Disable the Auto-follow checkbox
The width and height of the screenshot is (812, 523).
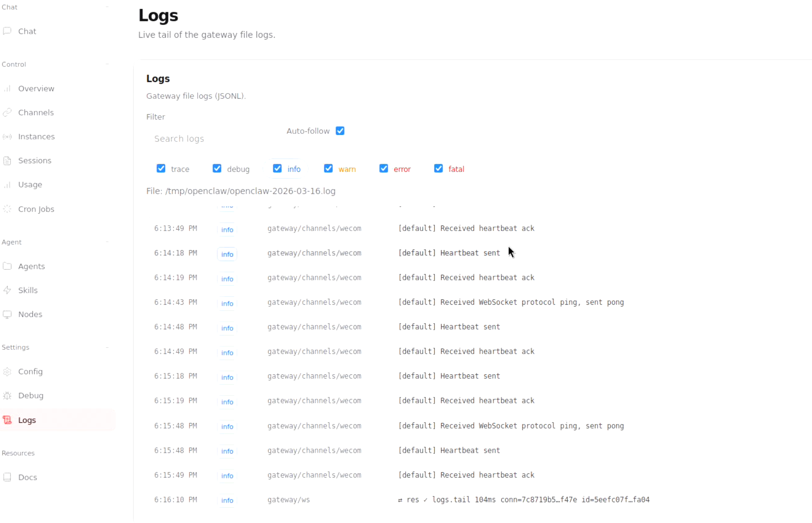340,131
